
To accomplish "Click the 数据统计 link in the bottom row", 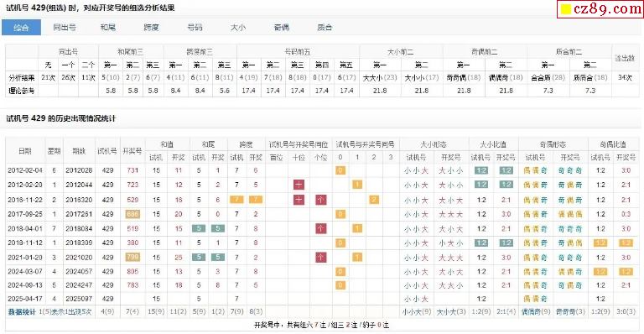I will pos(21,312).
